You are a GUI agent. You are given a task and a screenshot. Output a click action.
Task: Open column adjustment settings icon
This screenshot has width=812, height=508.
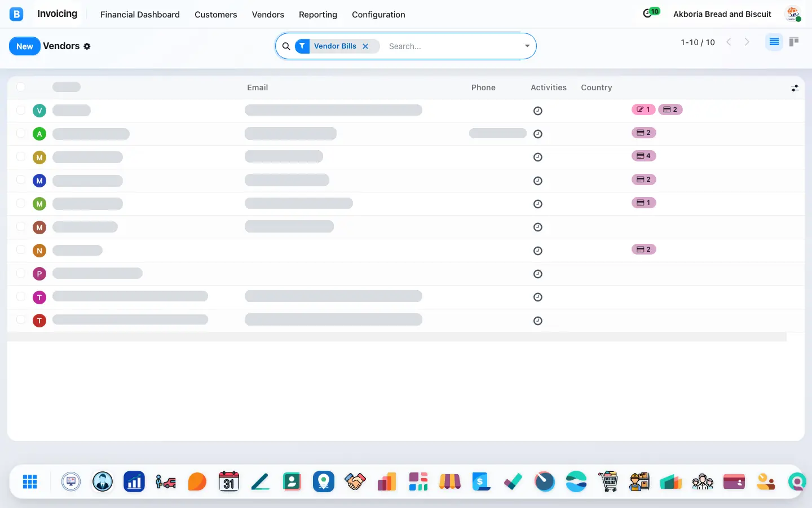795,88
